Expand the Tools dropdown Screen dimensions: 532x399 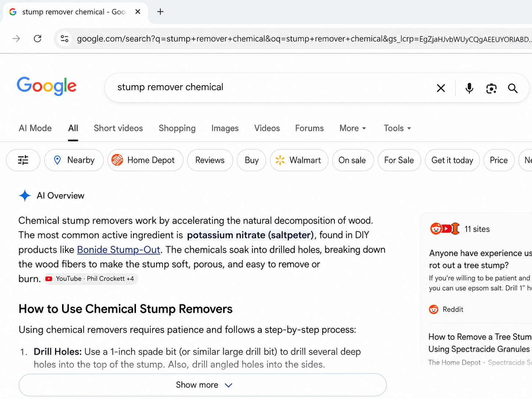(397, 128)
